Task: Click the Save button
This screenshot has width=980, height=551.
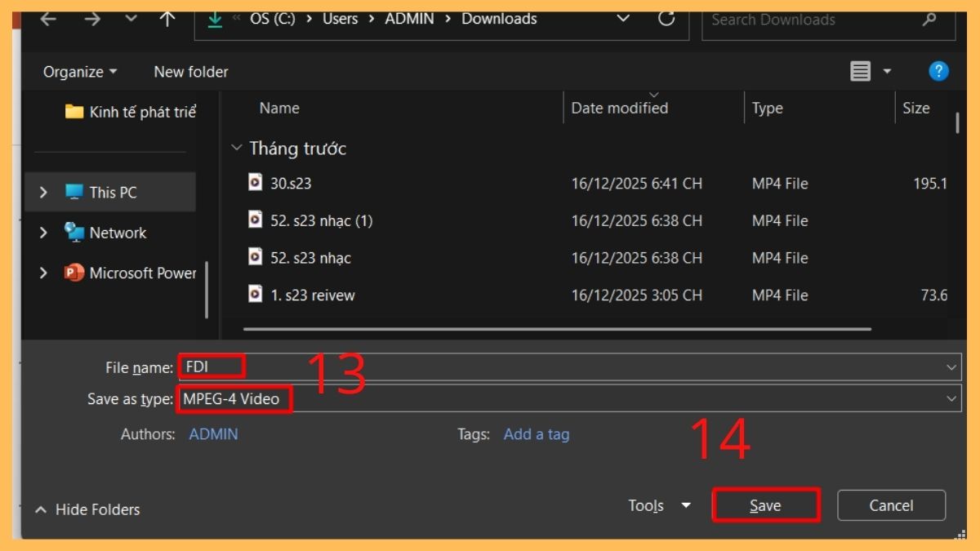Action: coord(766,506)
